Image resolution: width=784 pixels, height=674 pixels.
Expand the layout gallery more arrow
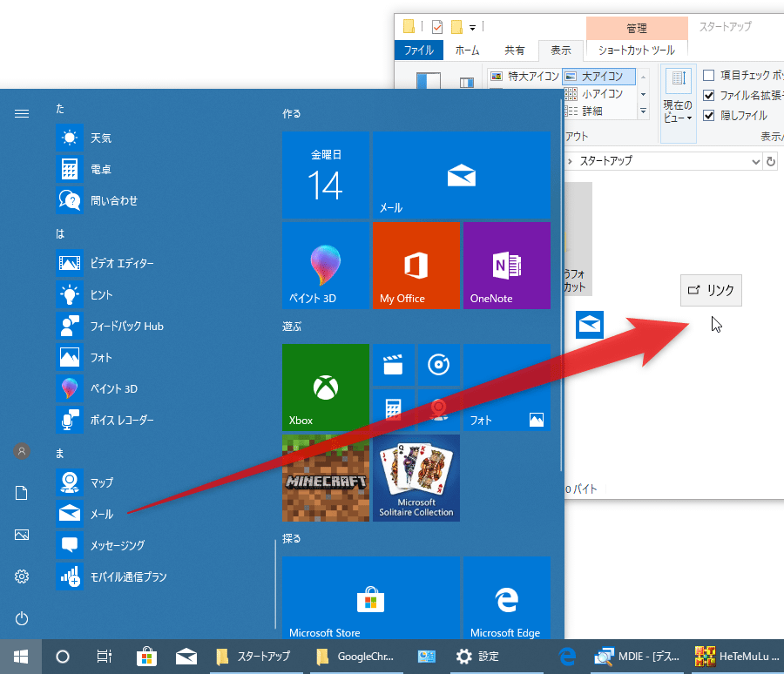(x=644, y=111)
